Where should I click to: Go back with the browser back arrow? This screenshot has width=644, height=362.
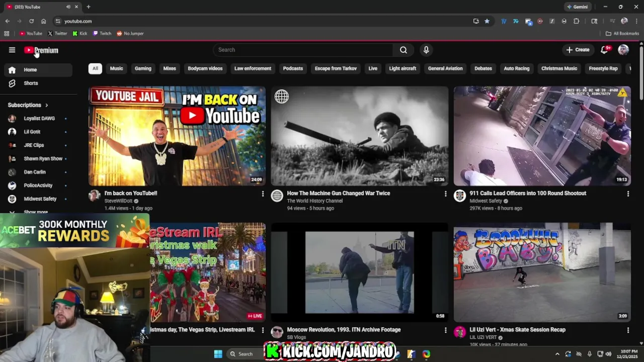click(x=8, y=21)
